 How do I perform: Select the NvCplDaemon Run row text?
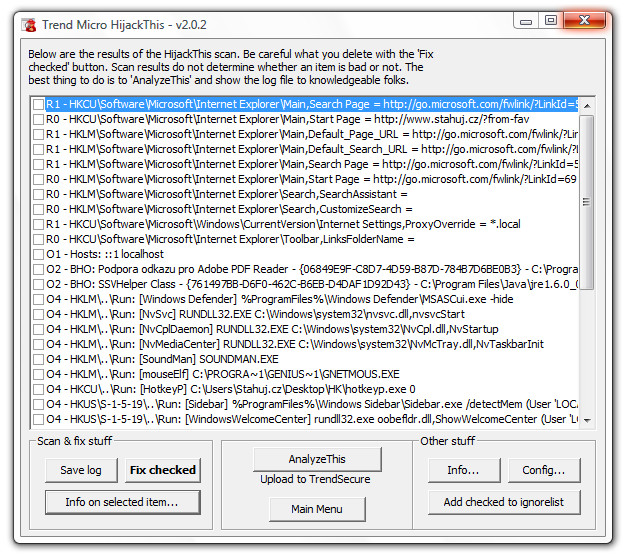point(272,329)
